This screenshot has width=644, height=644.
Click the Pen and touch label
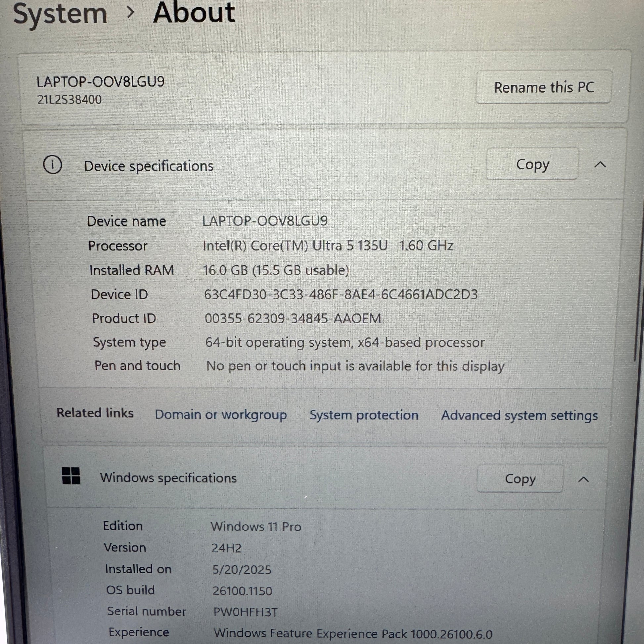click(x=137, y=366)
